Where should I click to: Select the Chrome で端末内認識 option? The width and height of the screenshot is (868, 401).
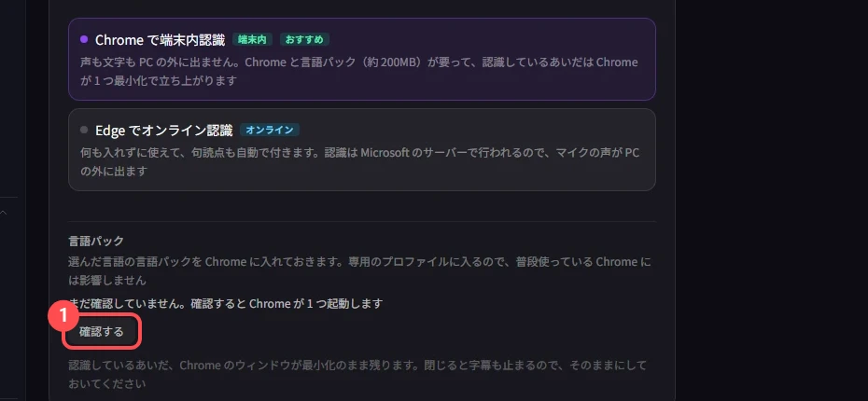coord(361,59)
